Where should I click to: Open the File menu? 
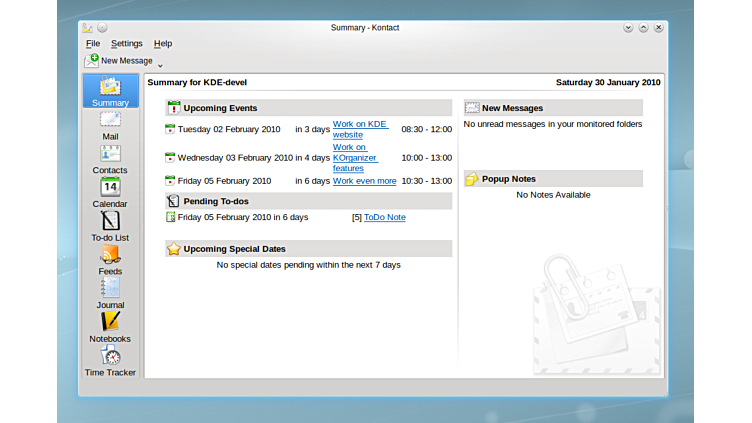tap(93, 44)
